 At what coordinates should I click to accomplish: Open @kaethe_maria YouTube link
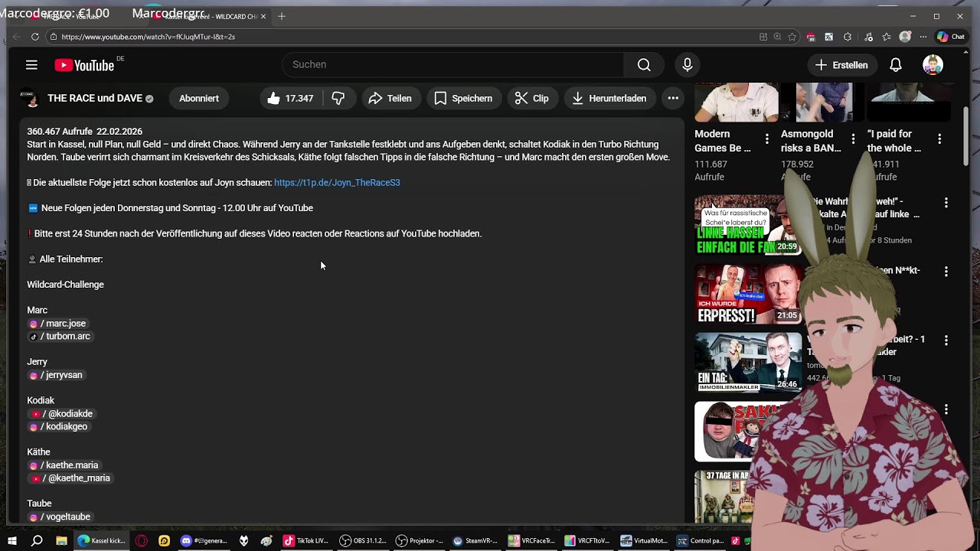click(x=71, y=478)
